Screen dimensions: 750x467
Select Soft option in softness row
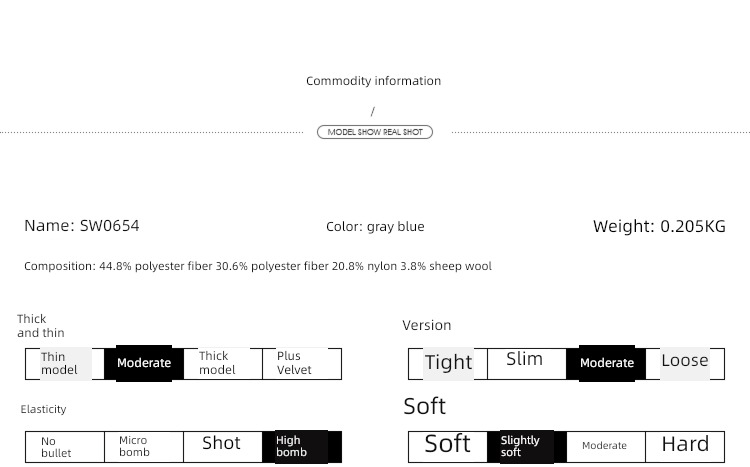[448, 447]
